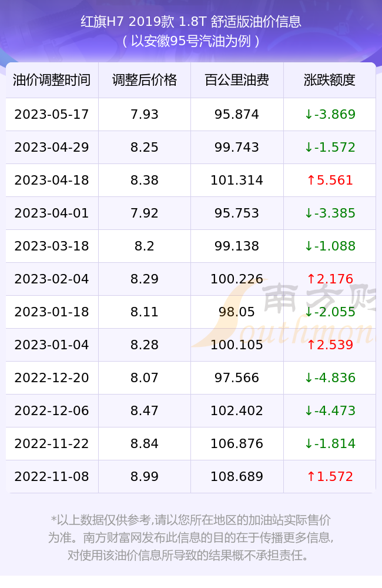The width and height of the screenshot is (382, 588).
Task: Click the red up arrow value 2.176
Action: tap(330, 279)
